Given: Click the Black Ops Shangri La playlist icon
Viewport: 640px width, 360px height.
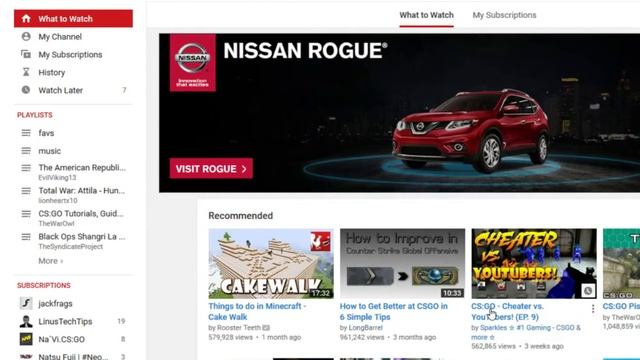Looking at the screenshot, I should pos(26,237).
